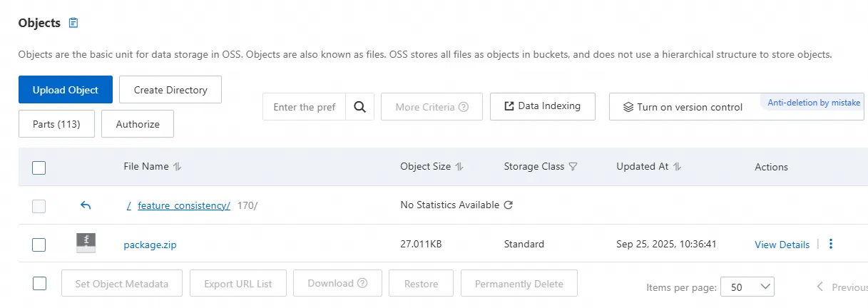Click the clipboard icon next to Objects heading
The height and width of the screenshot is (308, 868).
click(x=73, y=23)
